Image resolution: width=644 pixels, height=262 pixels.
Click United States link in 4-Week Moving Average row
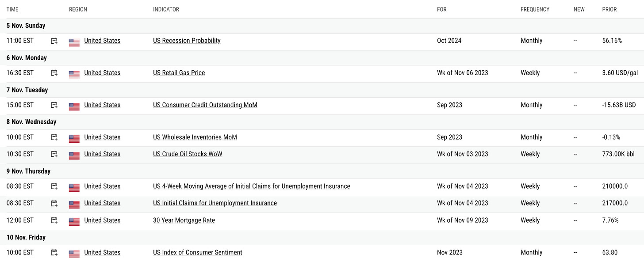pyautogui.click(x=102, y=186)
